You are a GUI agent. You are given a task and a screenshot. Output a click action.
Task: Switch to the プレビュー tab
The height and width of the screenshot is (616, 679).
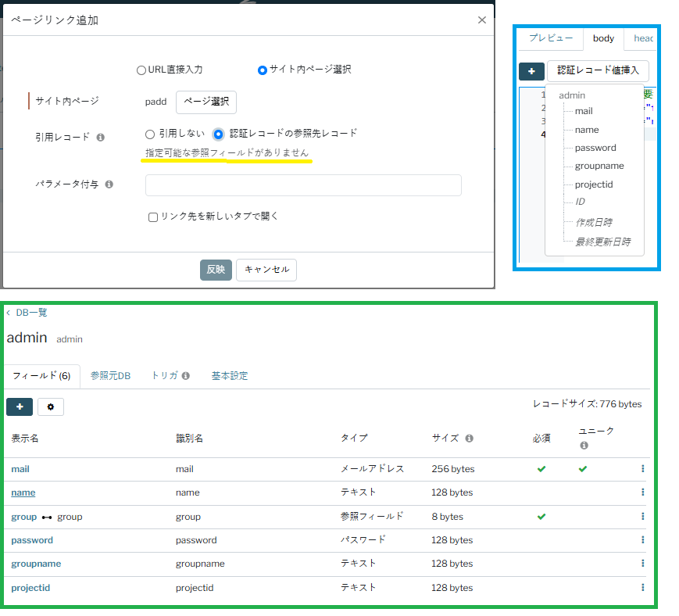coord(550,38)
